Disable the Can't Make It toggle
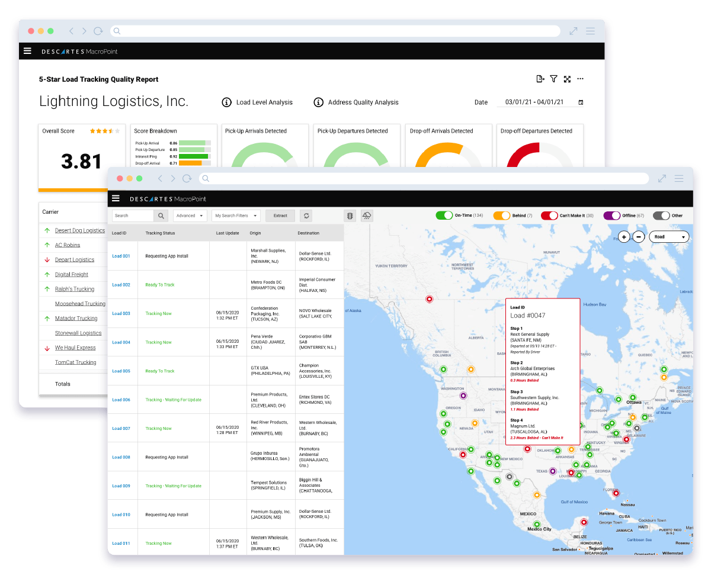 549,216
